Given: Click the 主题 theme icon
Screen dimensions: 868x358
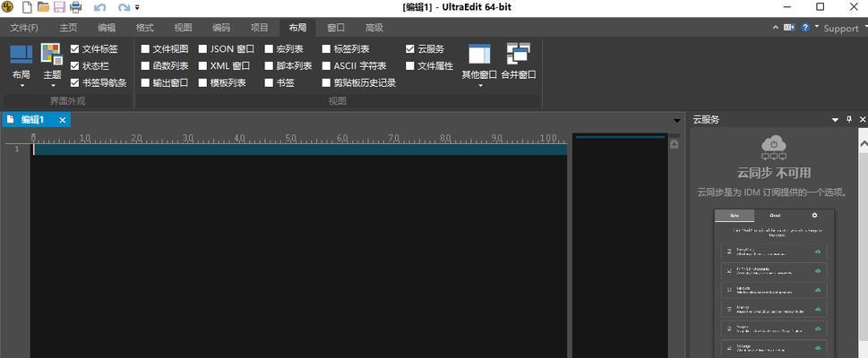Looking at the screenshot, I should (x=52, y=55).
